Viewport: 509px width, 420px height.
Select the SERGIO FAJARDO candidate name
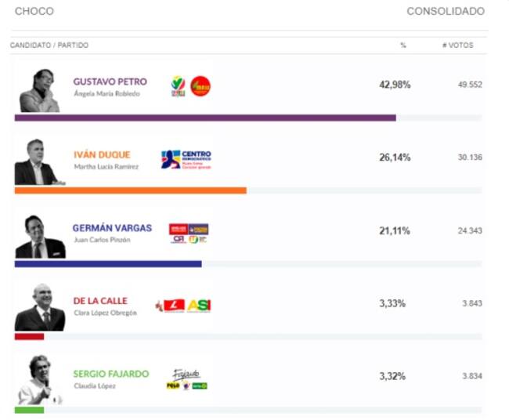(110, 374)
